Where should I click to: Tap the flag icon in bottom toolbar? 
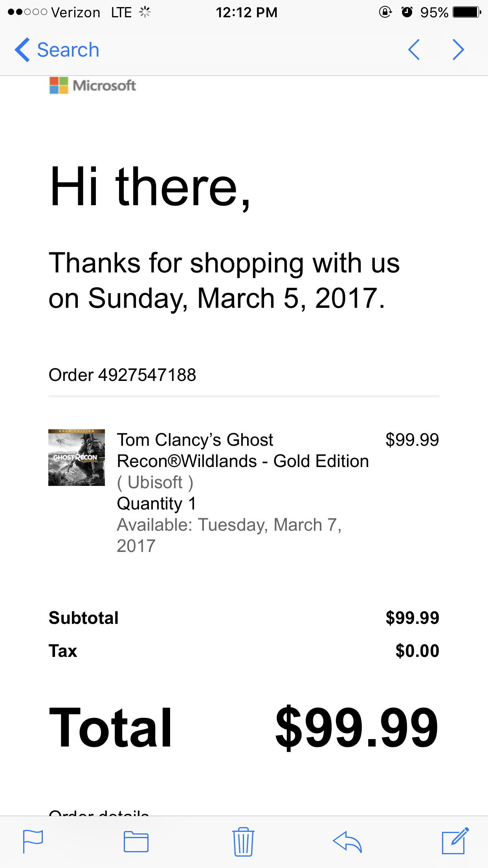pos(33,842)
